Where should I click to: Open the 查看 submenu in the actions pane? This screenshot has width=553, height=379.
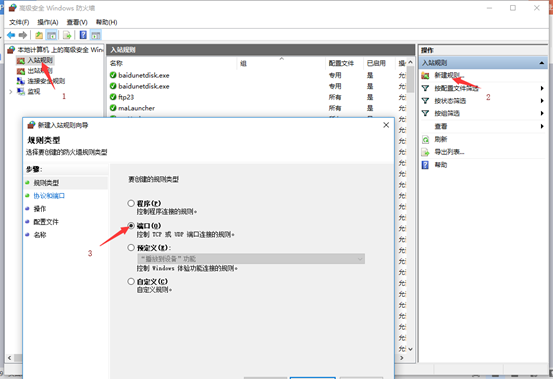(x=482, y=126)
